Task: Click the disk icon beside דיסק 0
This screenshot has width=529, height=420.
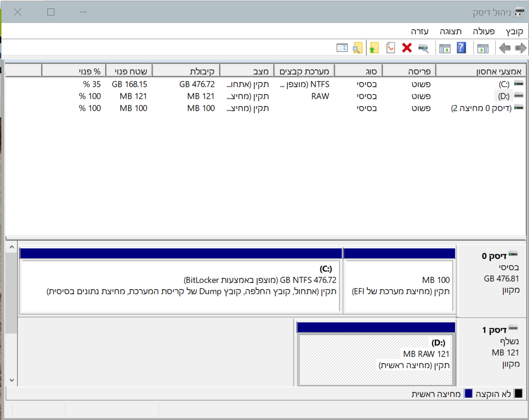Action: coord(513,254)
